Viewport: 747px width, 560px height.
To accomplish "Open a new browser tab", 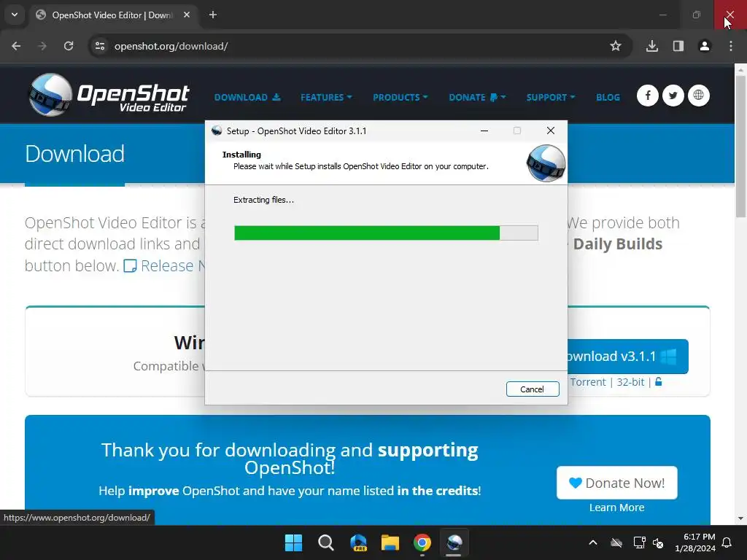I will [213, 15].
